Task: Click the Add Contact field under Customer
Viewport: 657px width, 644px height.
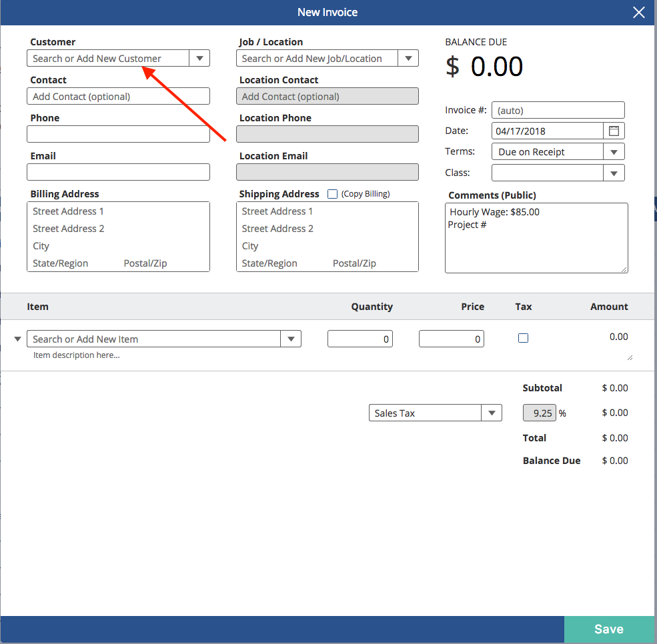Action: 118,96
